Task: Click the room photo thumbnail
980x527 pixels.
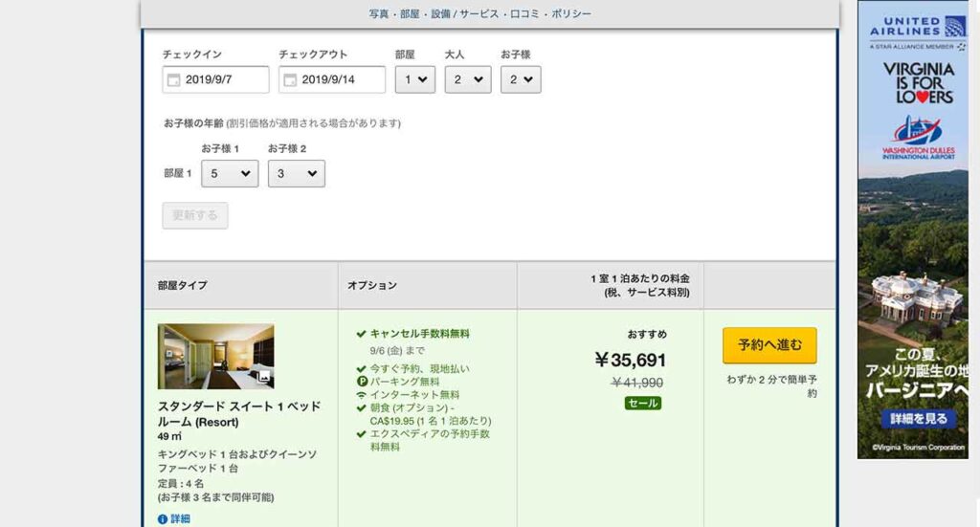Action: click(x=215, y=356)
